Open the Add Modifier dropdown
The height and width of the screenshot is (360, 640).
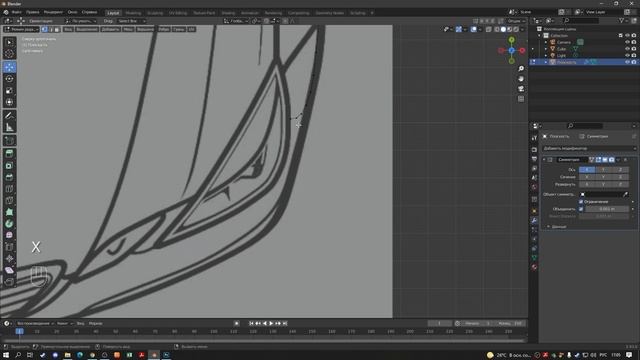pos(589,148)
